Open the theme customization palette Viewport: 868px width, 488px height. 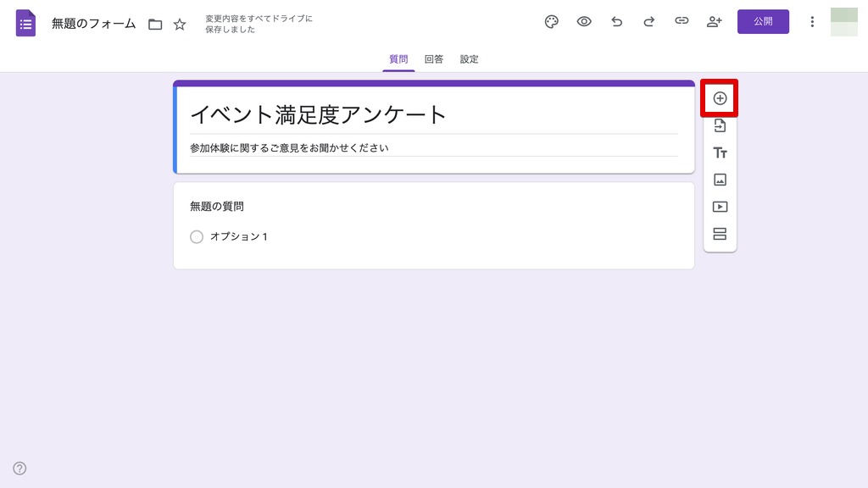coord(551,22)
